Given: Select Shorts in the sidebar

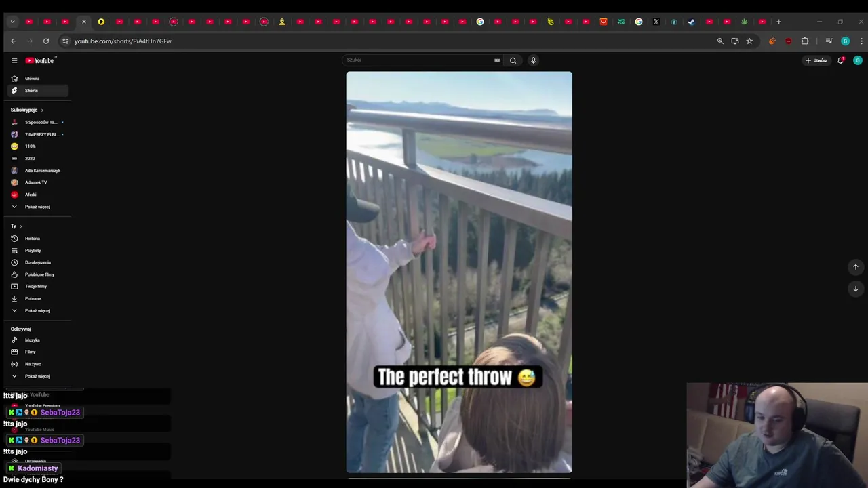Looking at the screenshot, I should [x=38, y=91].
